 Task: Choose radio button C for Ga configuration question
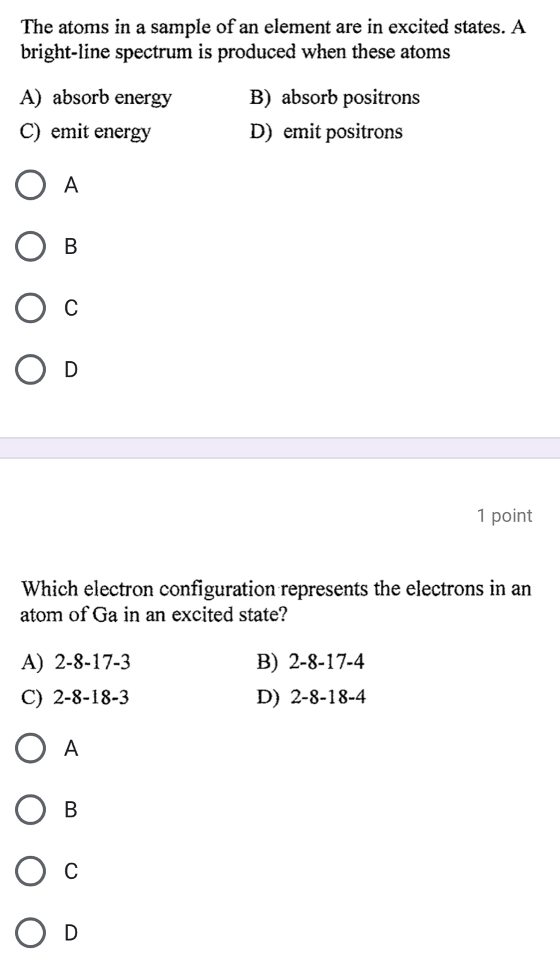[30, 871]
